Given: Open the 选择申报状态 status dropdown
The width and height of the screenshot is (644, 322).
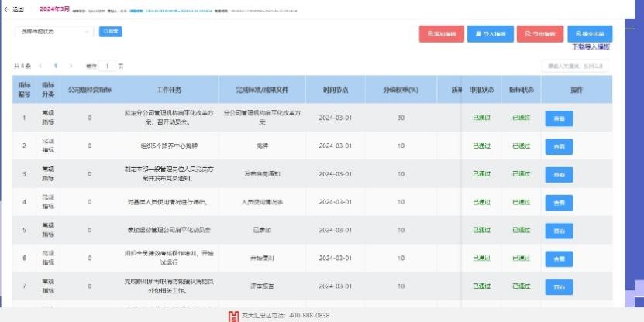Looking at the screenshot, I should (54, 32).
